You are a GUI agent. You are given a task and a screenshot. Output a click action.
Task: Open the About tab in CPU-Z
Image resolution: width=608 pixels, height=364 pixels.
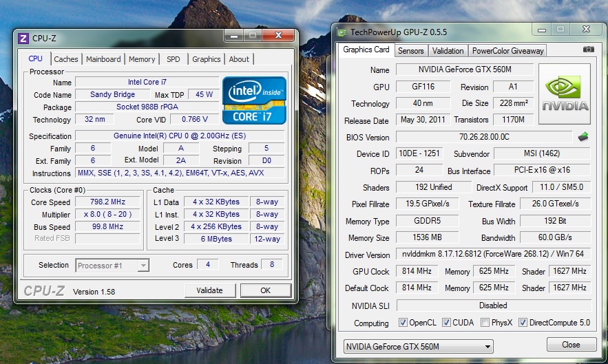click(x=239, y=59)
